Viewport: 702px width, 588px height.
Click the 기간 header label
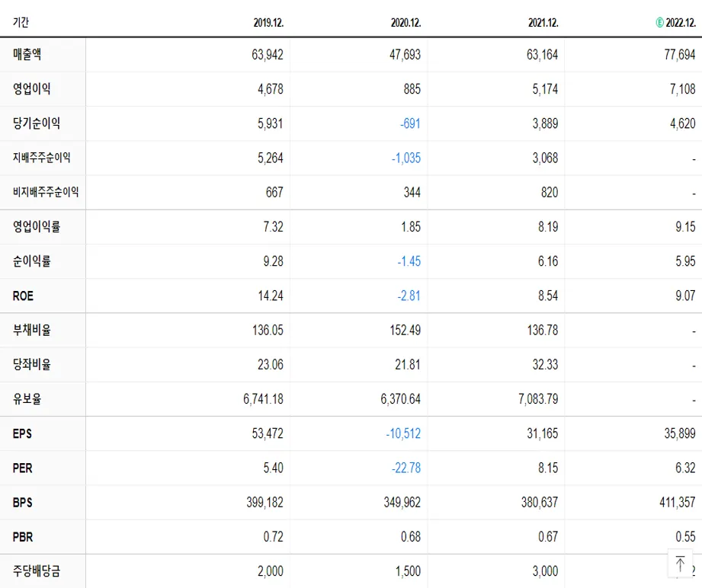pos(21,22)
